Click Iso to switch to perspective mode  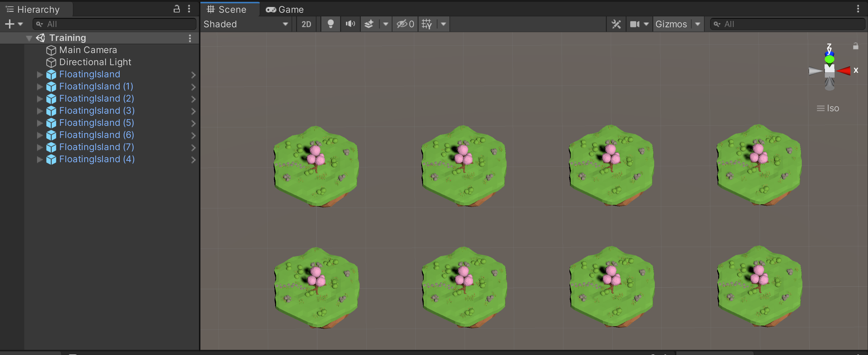pos(833,108)
